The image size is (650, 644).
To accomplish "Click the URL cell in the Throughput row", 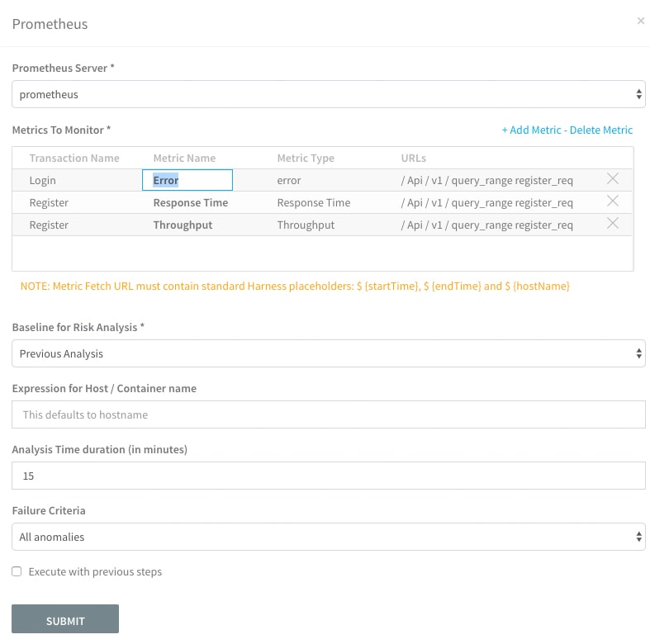I will pos(487,225).
